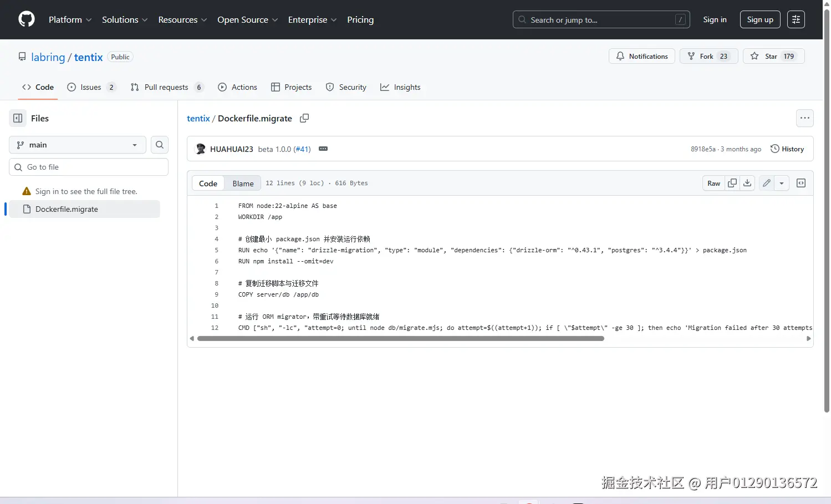This screenshot has height=504, width=831.
Task: Open the Pull requests tab
Action: coord(167,87)
